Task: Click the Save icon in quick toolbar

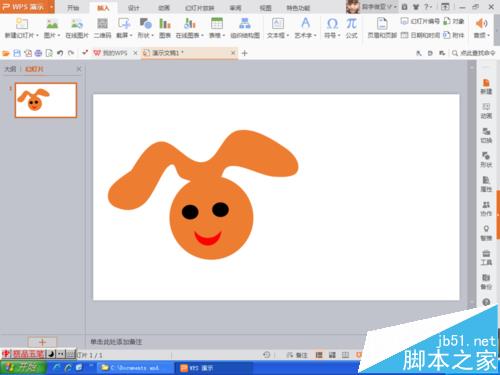Action: pyautogui.click(x=17, y=53)
